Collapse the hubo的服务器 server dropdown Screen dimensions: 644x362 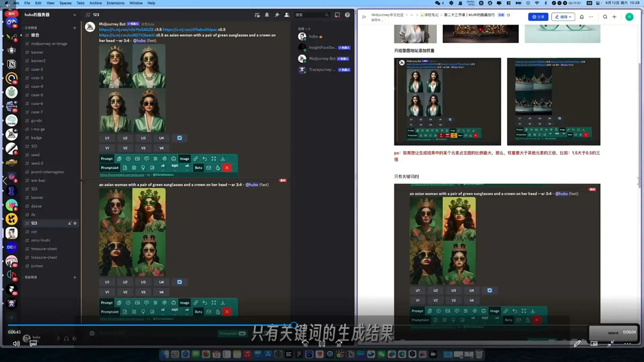pyautogui.click(x=74, y=15)
